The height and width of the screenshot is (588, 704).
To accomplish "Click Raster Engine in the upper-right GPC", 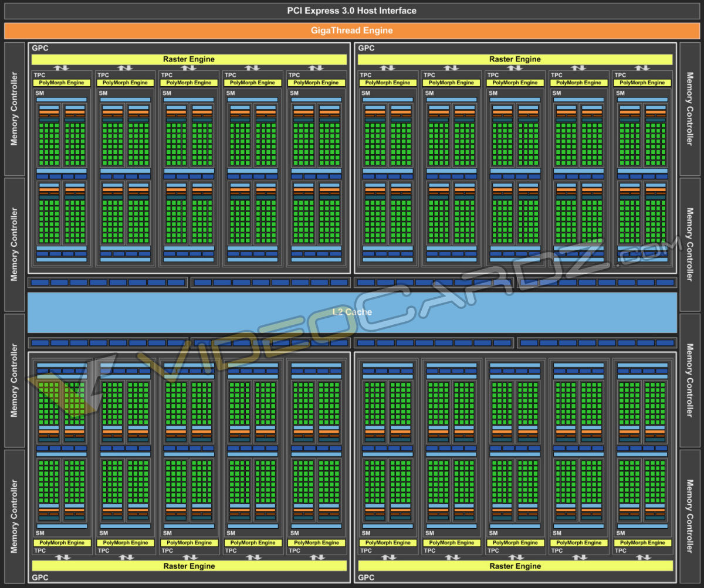I will click(x=515, y=59).
